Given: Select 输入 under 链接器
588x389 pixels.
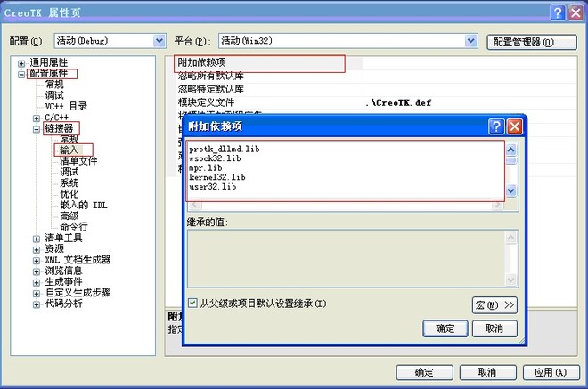Looking at the screenshot, I should [x=69, y=150].
